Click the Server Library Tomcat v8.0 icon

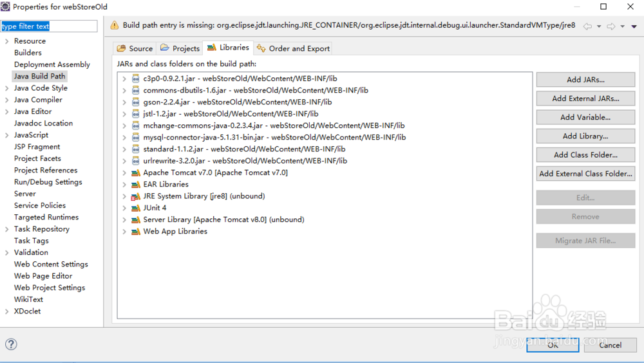tap(135, 219)
